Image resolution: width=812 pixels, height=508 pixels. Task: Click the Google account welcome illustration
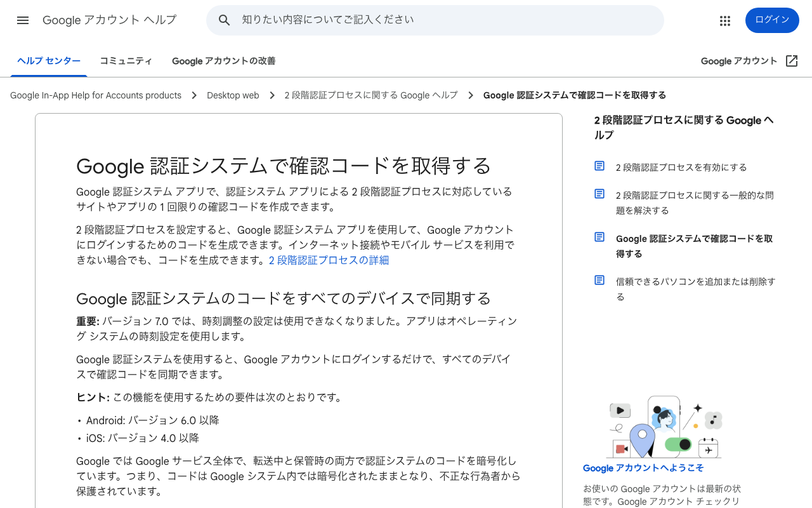tap(665, 427)
